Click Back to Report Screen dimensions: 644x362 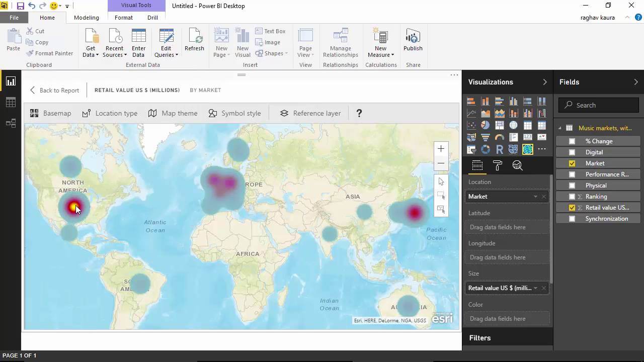(54, 90)
